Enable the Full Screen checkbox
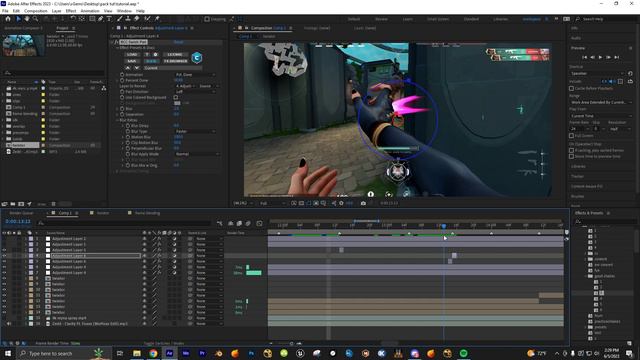Viewport: 640px width, 360px height. (x=571, y=136)
